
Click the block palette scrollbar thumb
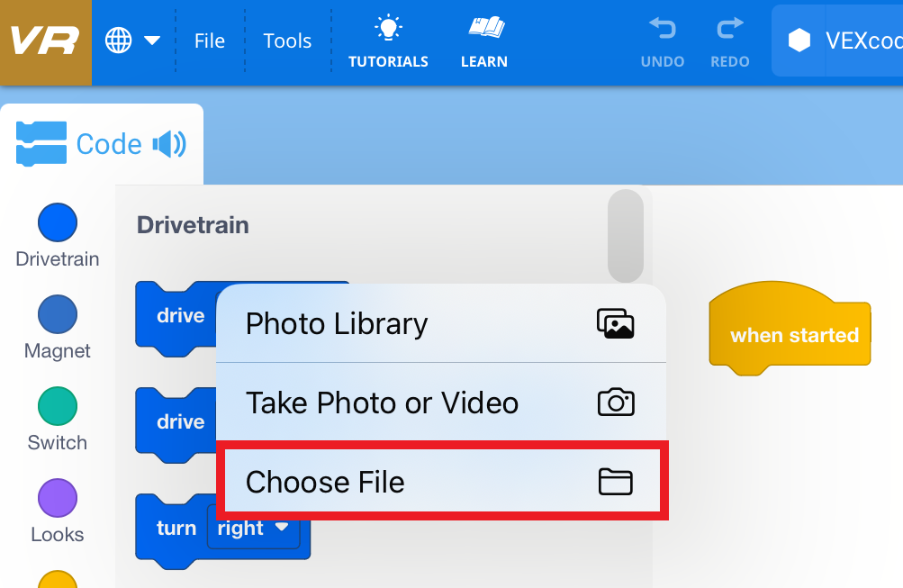(626, 236)
